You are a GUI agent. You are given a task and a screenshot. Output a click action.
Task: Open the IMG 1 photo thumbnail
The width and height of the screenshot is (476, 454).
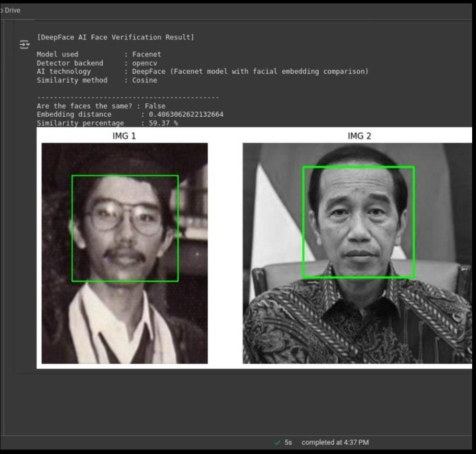point(124,253)
